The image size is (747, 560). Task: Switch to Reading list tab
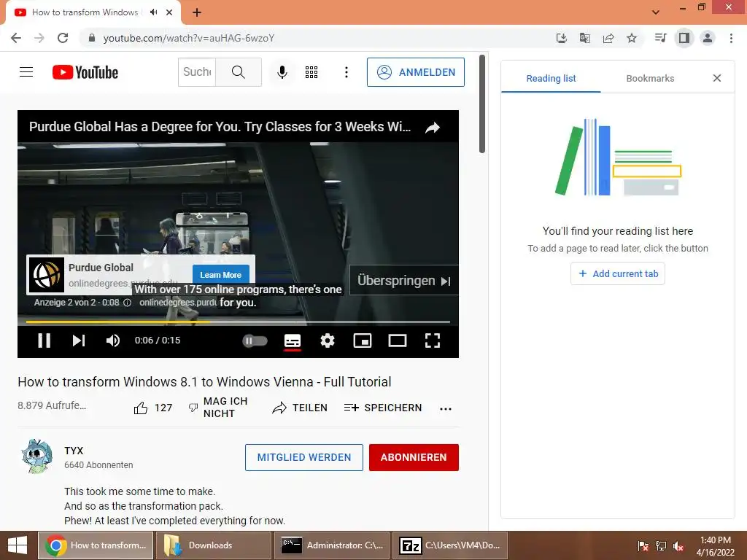[x=551, y=78]
